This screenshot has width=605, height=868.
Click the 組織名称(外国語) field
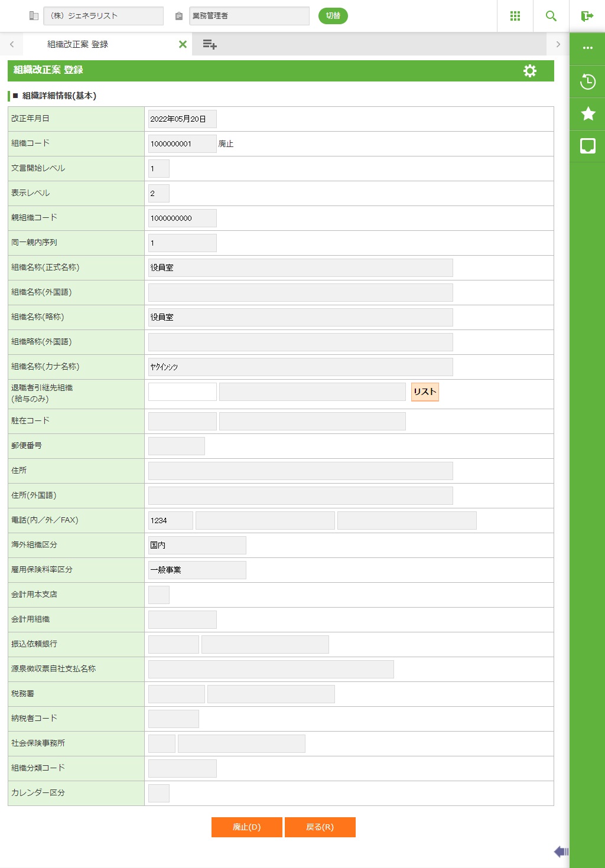coord(301,293)
